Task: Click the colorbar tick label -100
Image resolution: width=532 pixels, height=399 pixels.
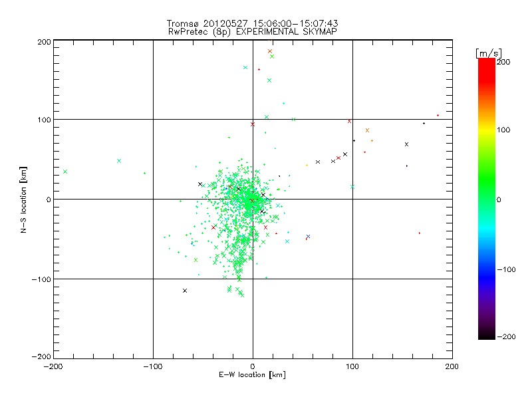Action: [x=506, y=270]
